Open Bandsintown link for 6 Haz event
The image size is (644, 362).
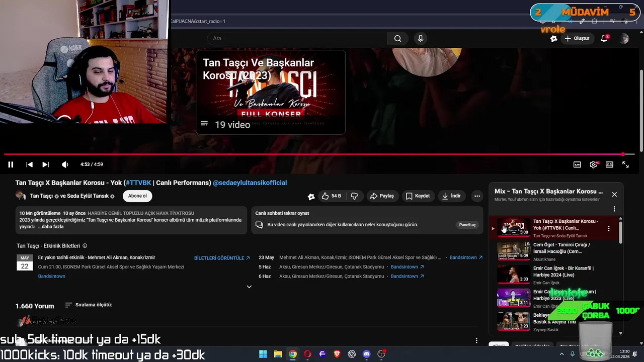[x=407, y=276]
